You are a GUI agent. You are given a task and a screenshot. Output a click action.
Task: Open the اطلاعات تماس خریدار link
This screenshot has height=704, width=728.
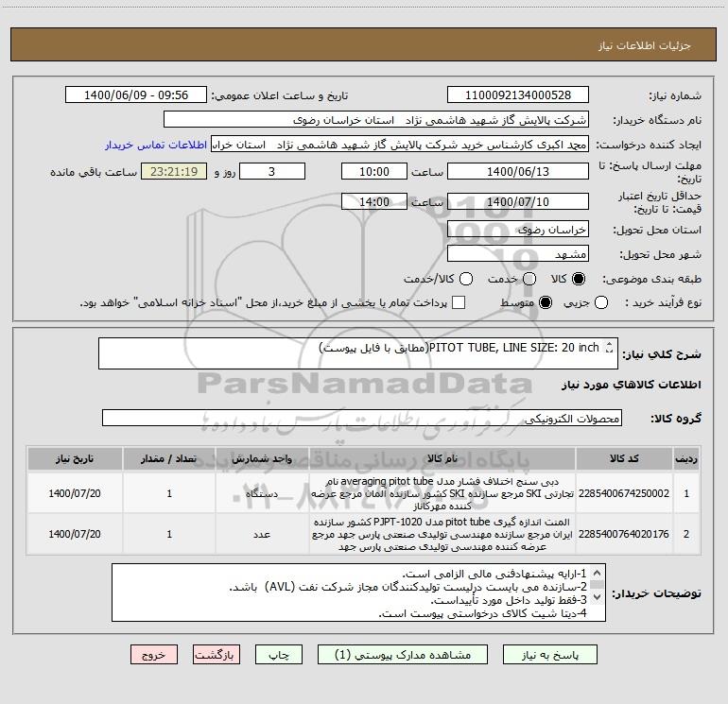tap(156, 145)
